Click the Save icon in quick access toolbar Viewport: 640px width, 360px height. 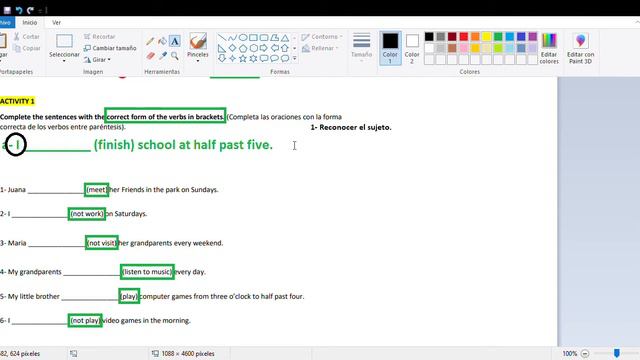click(x=7, y=10)
